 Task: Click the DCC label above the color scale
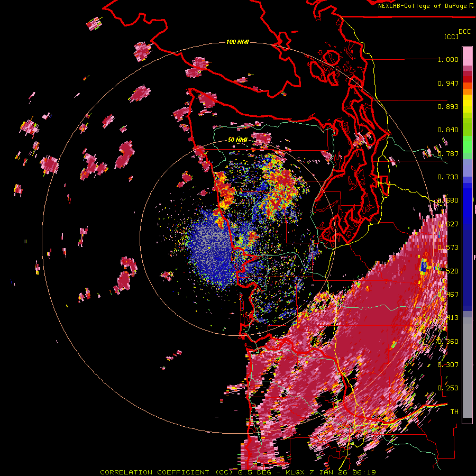point(464,32)
